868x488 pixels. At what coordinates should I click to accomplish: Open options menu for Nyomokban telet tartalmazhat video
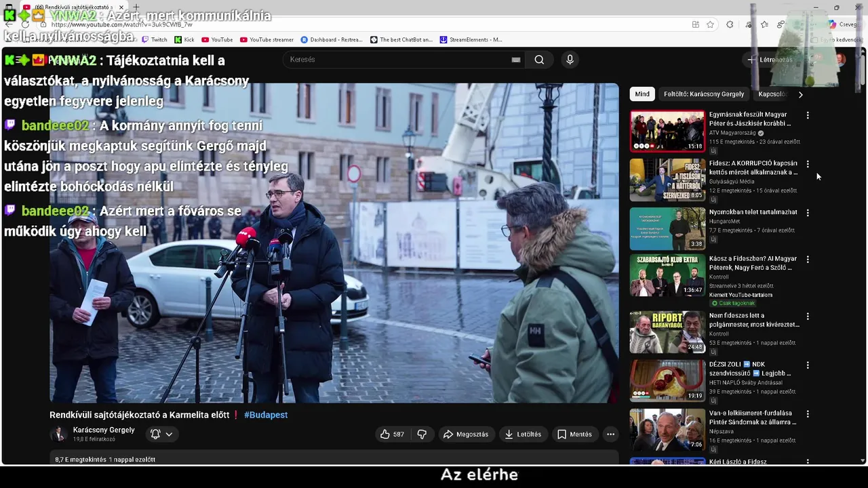pyautogui.click(x=808, y=213)
